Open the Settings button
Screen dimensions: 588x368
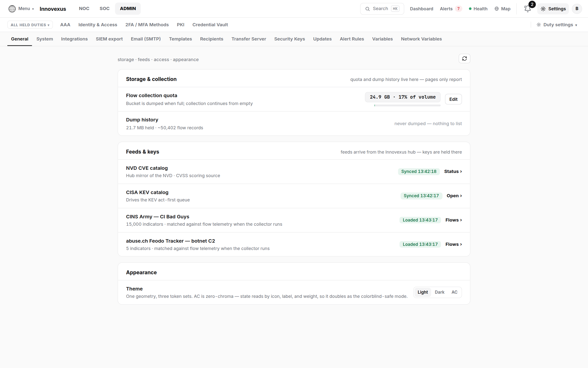(553, 9)
